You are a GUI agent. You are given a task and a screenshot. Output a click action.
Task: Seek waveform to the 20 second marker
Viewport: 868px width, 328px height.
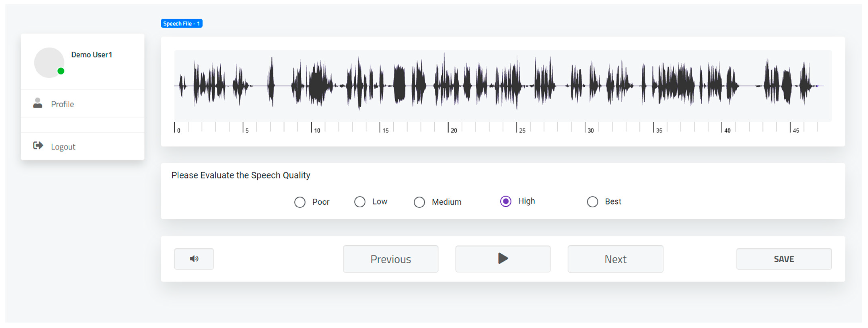pos(448,128)
